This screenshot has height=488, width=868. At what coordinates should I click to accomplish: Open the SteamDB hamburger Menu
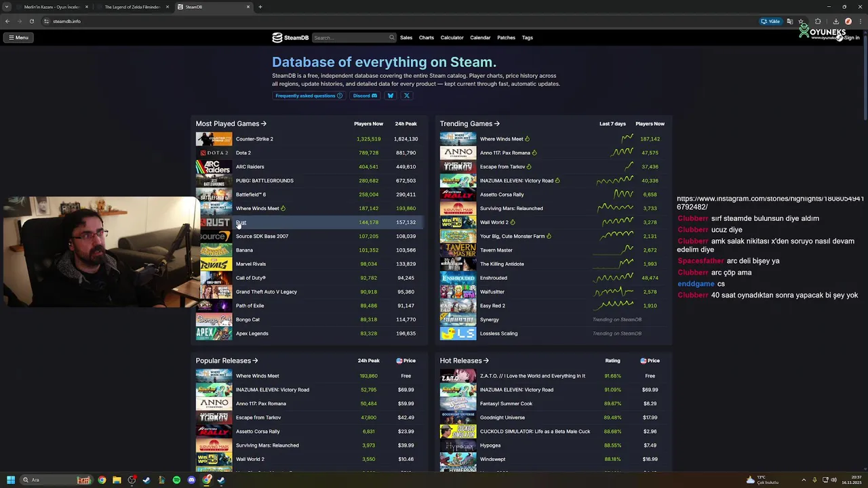18,37
